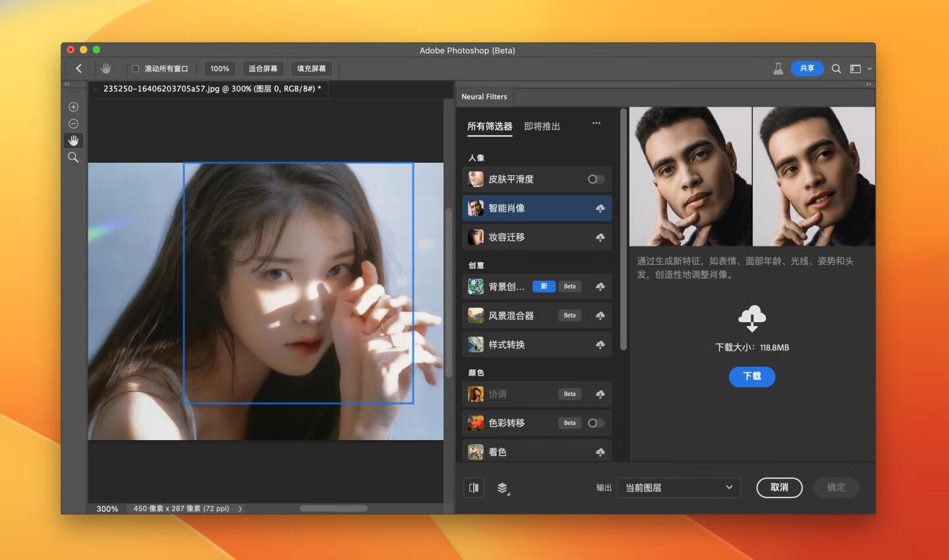Click the 皮肤平滑度 filter thumbnail
The width and height of the screenshot is (949, 560).
pos(476,179)
